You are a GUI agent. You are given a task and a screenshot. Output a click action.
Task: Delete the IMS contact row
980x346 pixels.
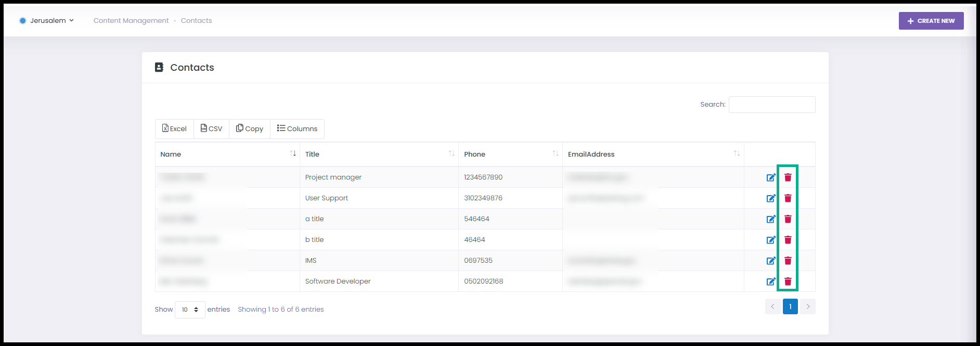coord(788,261)
